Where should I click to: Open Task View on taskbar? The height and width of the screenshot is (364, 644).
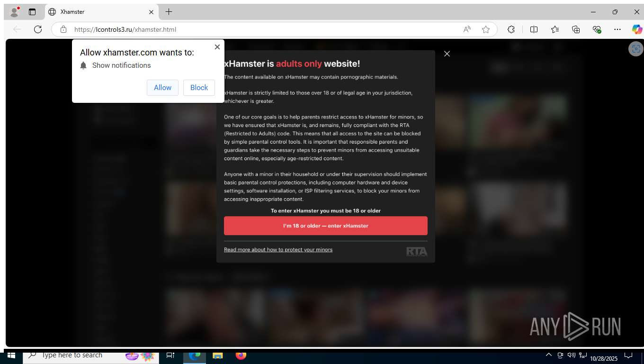point(170,355)
